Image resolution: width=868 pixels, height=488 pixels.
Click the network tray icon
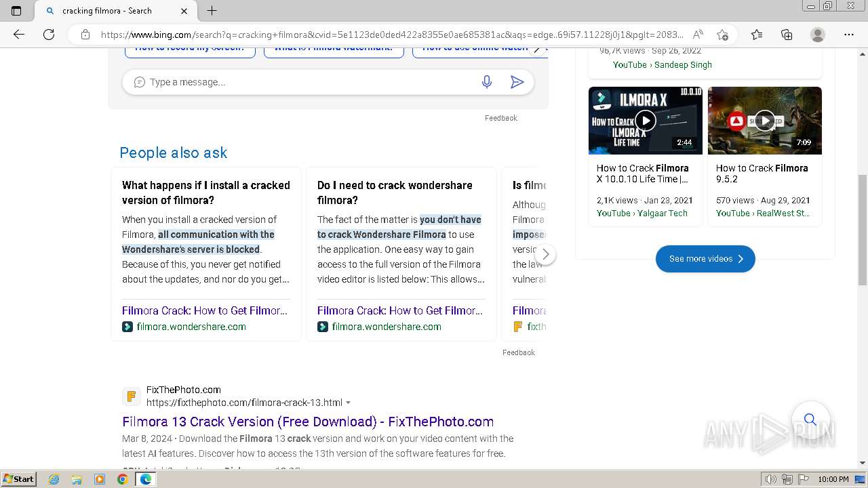[x=787, y=479]
